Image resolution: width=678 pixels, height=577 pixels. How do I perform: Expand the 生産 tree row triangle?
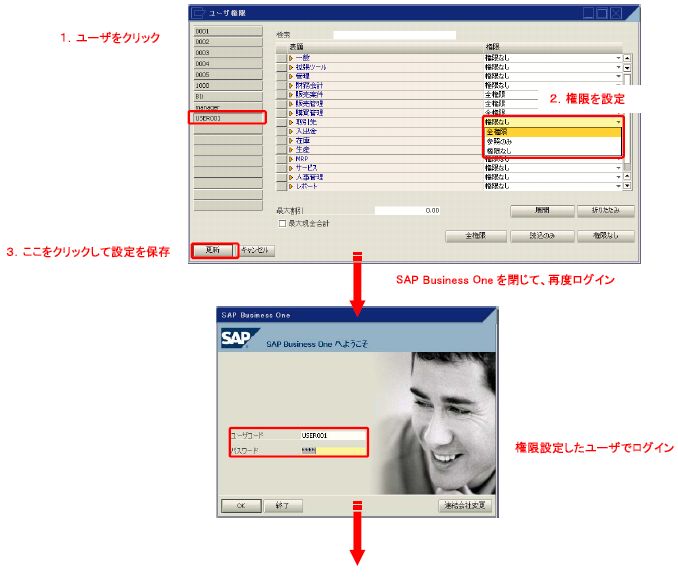(x=291, y=150)
